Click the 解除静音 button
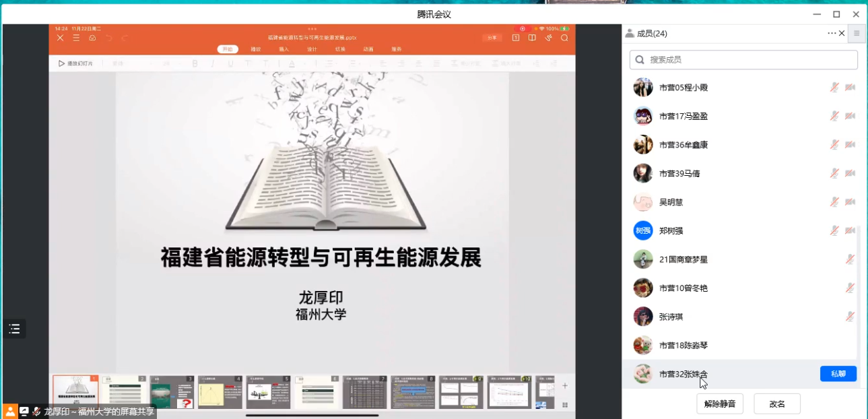Image resolution: width=868 pixels, height=419 pixels. (719, 404)
